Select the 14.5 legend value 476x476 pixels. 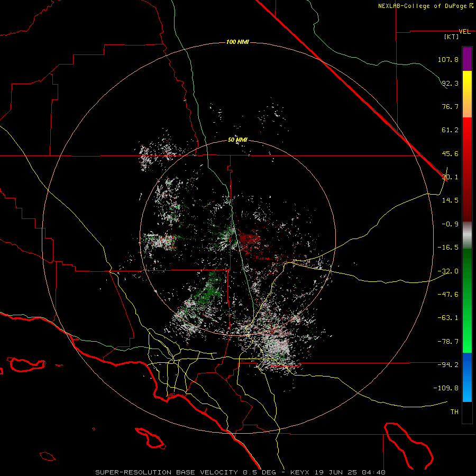[450, 200]
